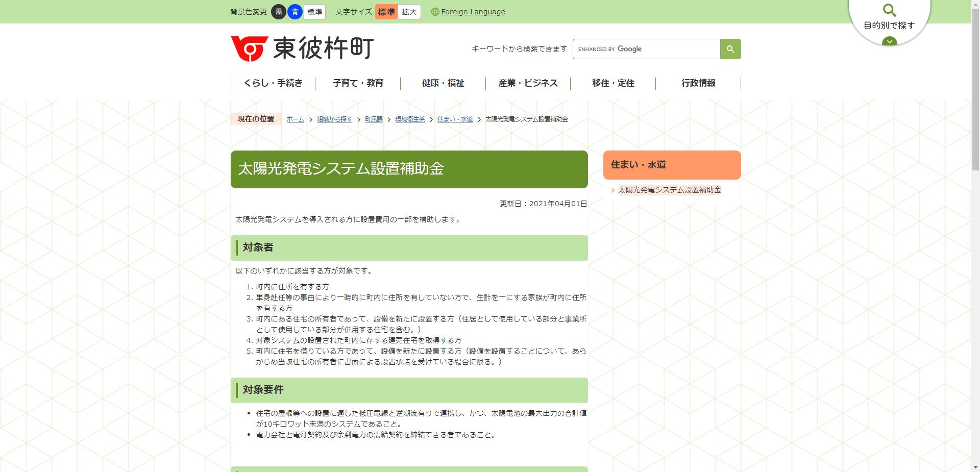Expand the 目的別で探す chevron panel
This screenshot has width=980, height=472.
click(x=890, y=42)
